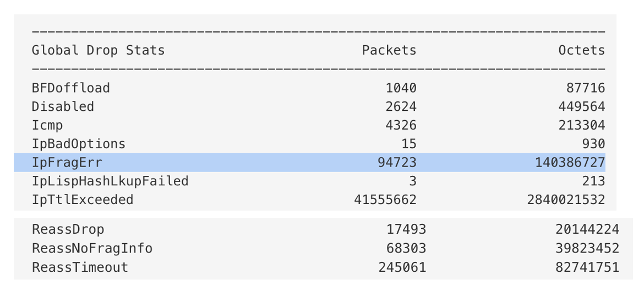Click the ReassTimeout packets value 245061
Viewport: 644px width, 290px height.
click(402, 267)
